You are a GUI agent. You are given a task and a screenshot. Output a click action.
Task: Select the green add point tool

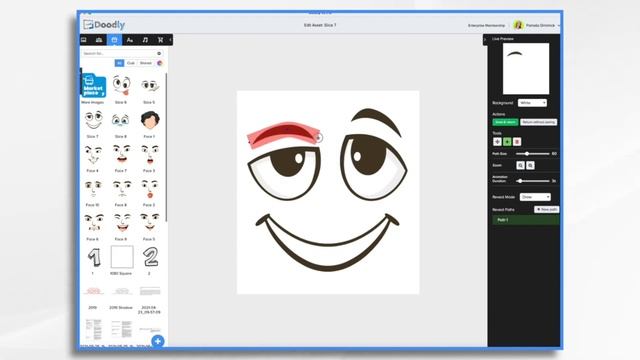507,142
